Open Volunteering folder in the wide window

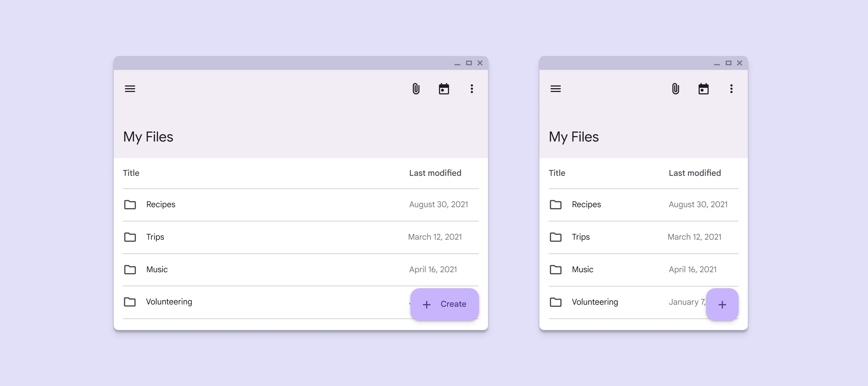(x=169, y=302)
